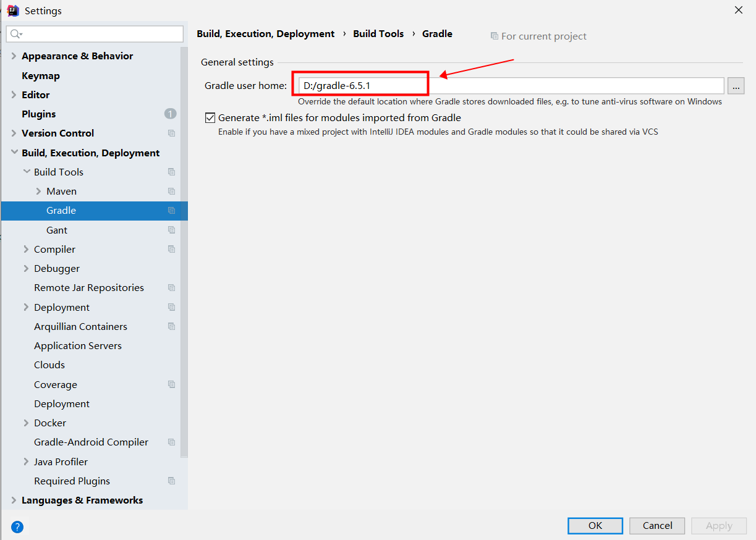756x540 pixels.
Task: Click the project-scope icon on selected Gradle row
Action: [x=171, y=211]
